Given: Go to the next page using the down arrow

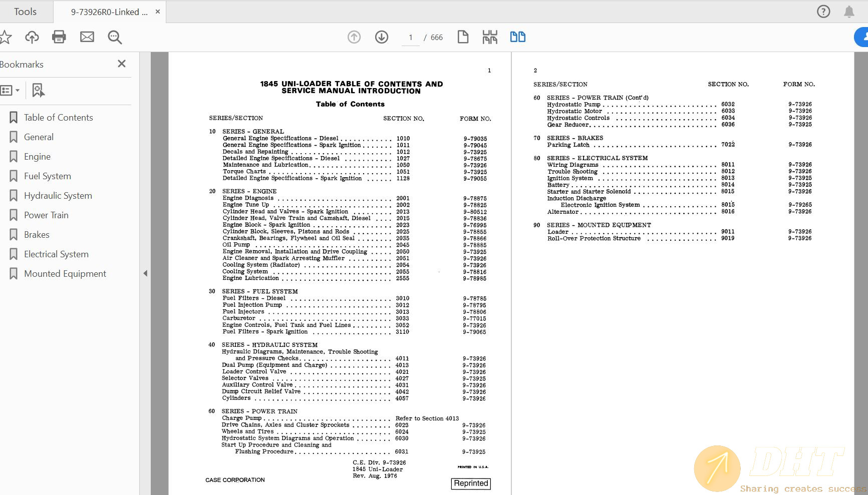Looking at the screenshot, I should pos(381,37).
